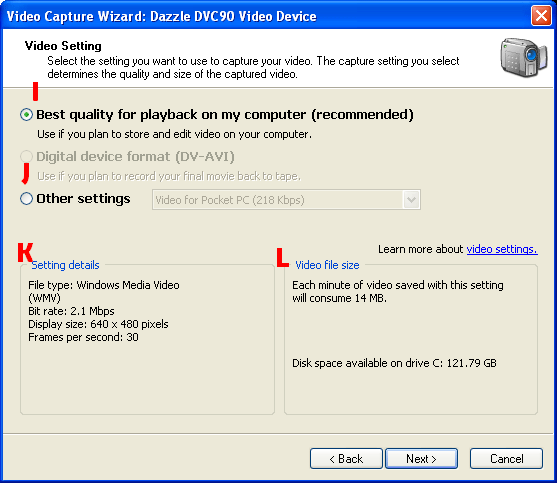Select Best quality for playback radio button
Screen dimensions: 557x483
[26, 115]
